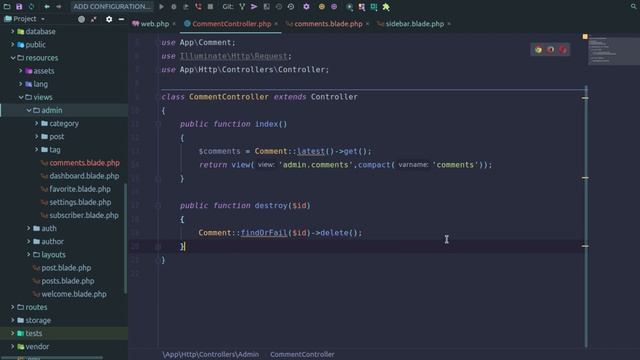Open in Opera browser icon in the editor
This screenshot has height=360, width=640.
pyautogui.click(x=563, y=50)
